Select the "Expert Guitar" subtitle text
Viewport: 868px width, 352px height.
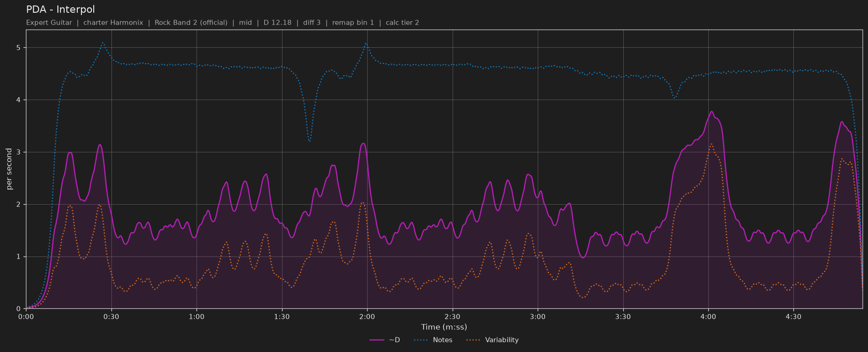click(49, 22)
